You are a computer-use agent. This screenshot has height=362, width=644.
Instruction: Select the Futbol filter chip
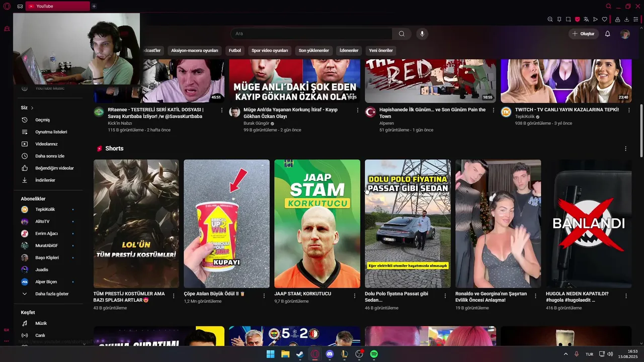point(234,50)
